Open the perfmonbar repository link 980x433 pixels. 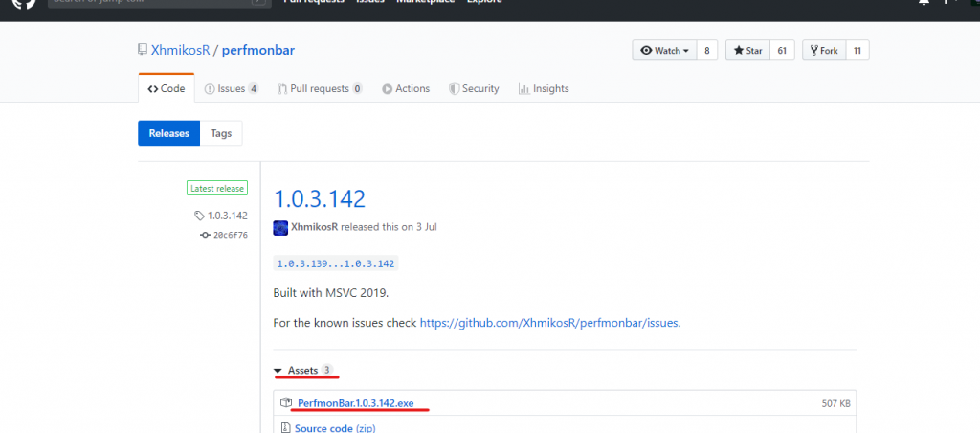point(258,50)
